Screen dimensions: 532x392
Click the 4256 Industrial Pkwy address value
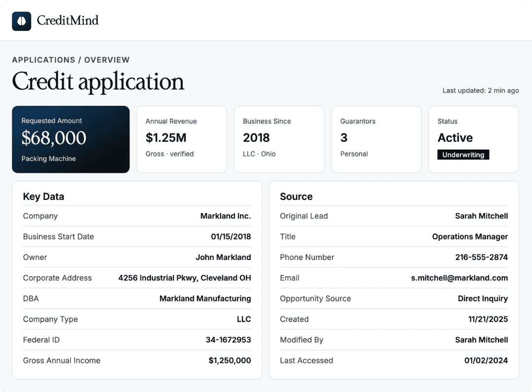click(185, 278)
